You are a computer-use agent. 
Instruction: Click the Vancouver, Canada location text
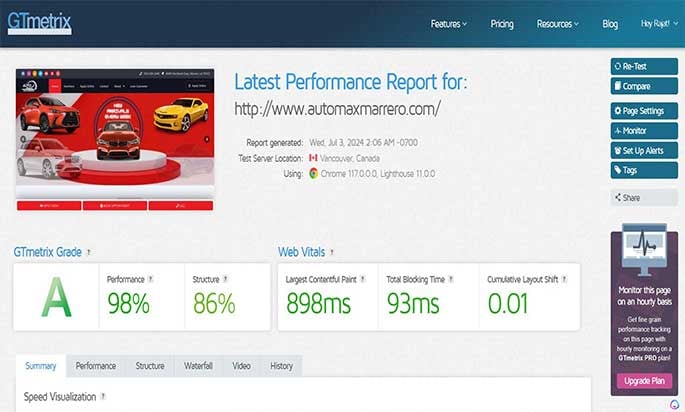pyautogui.click(x=349, y=158)
